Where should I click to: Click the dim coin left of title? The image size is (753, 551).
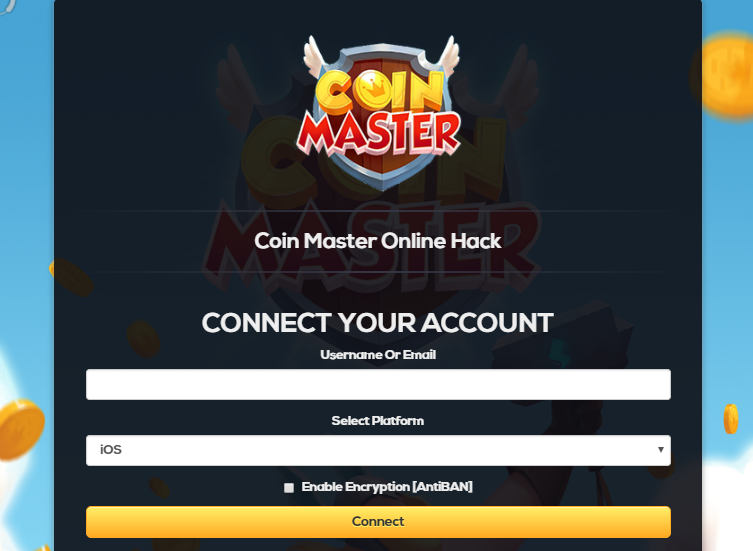pos(72,277)
